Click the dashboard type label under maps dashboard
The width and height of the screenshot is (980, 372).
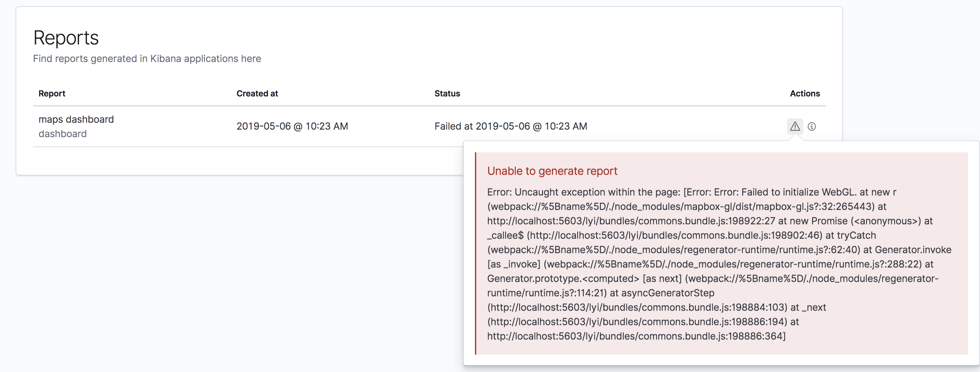pyautogui.click(x=62, y=133)
